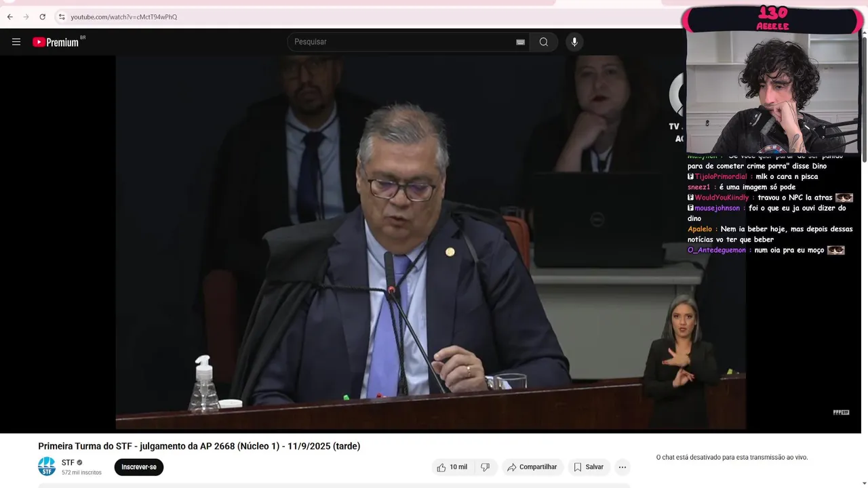The height and width of the screenshot is (488, 868).
Task: Click the browser forward arrow
Action: click(x=26, y=17)
